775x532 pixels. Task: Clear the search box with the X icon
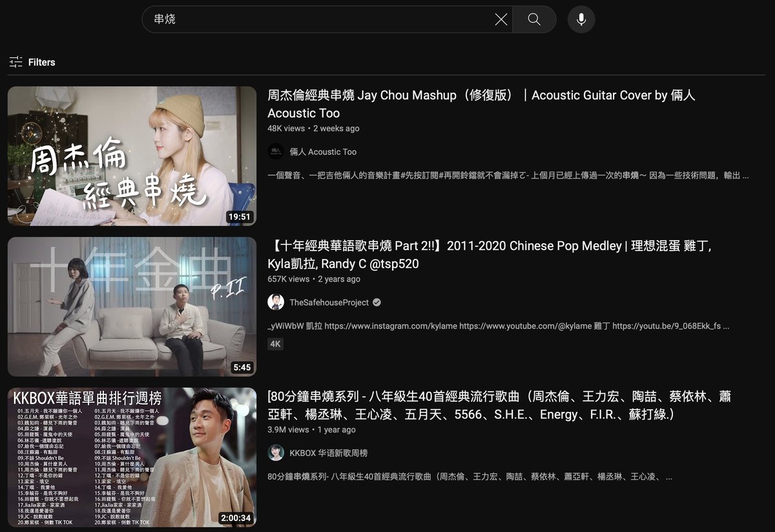(x=501, y=19)
